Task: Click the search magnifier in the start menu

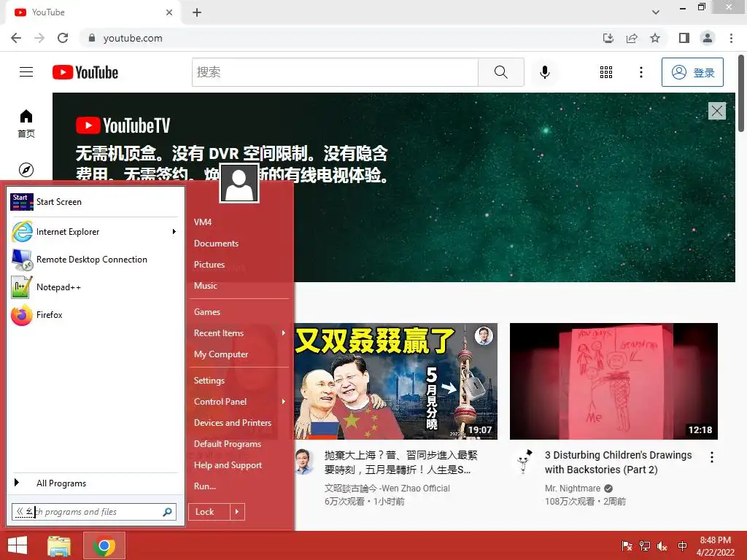Action: (x=167, y=512)
